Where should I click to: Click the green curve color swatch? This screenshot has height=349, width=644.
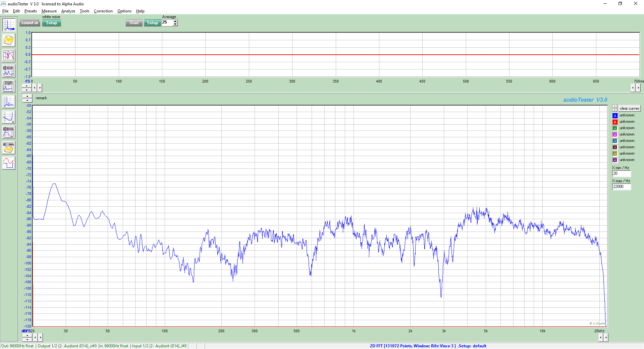point(615,128)
